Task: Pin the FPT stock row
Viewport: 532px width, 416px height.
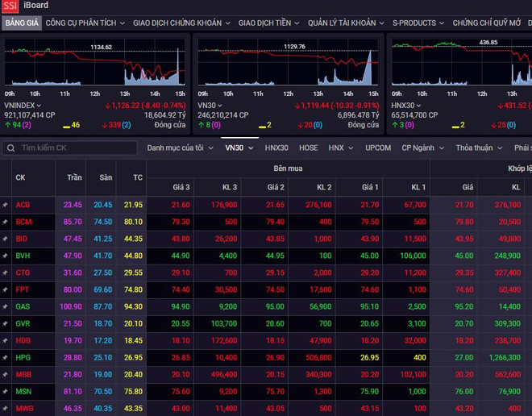Action: tap(5, 289)
